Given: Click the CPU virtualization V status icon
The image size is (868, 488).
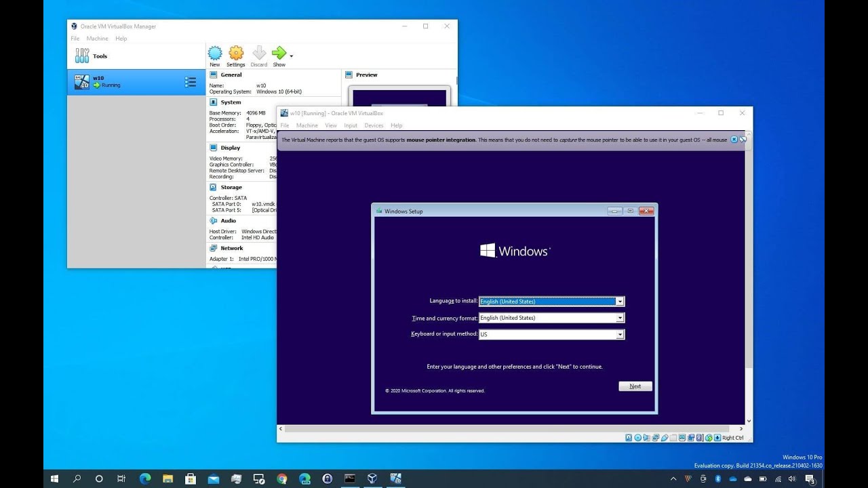Looking at the screenshot, I should [x=699, y=438].
